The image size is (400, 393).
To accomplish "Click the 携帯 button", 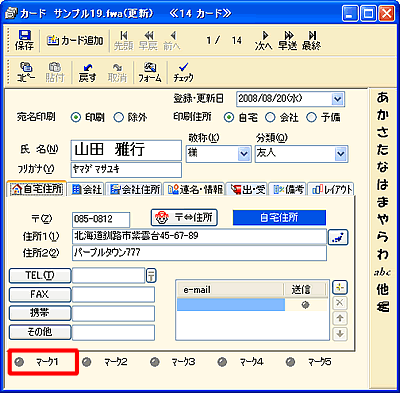I will [x=40, y=313].
